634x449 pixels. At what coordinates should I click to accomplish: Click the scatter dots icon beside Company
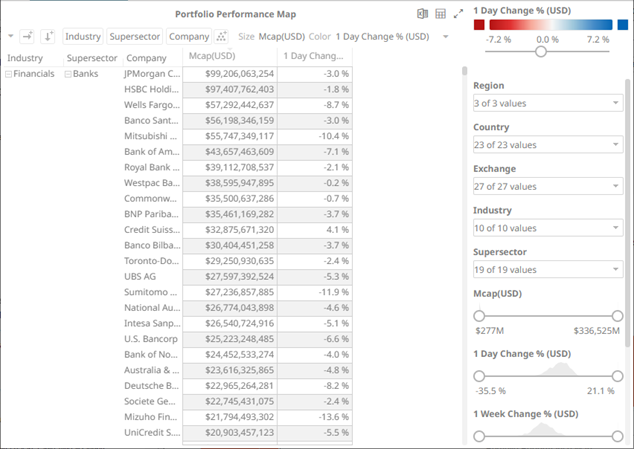[x=222, y=36]
